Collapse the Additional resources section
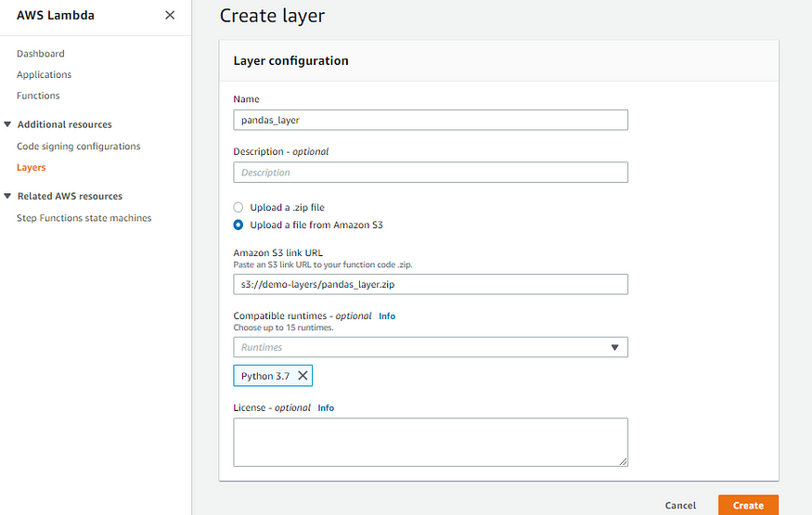The image size is (812, 515). [x=7, y=124]
